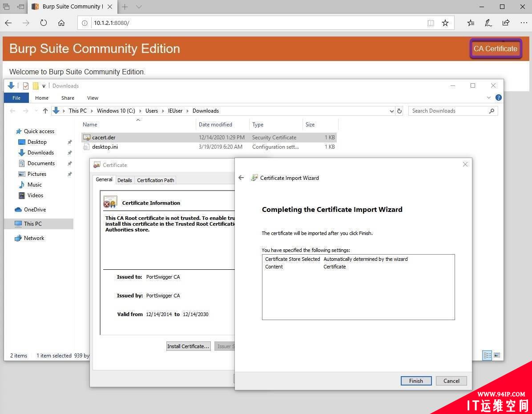
Task: Open recent locations dropdown in Explorer
Action: pos(36,111)
